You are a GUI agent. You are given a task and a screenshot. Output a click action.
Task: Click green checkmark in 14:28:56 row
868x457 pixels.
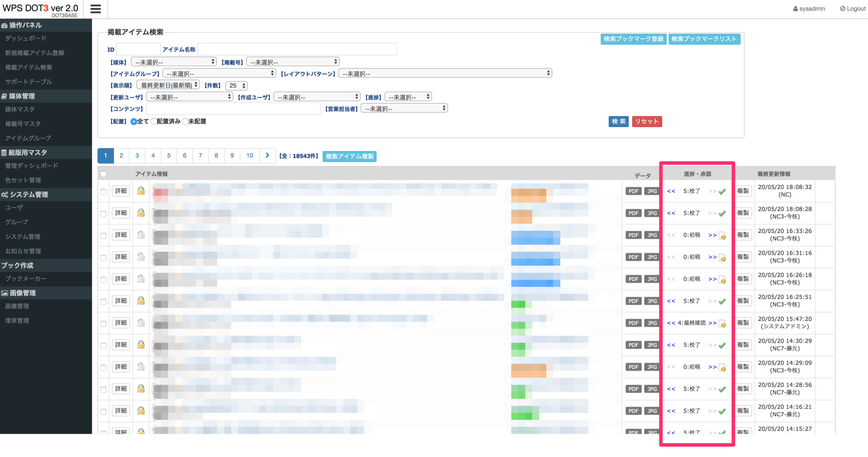point(722,389)
